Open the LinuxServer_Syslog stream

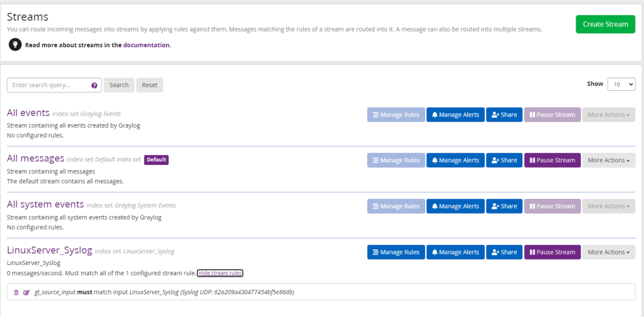49,250
